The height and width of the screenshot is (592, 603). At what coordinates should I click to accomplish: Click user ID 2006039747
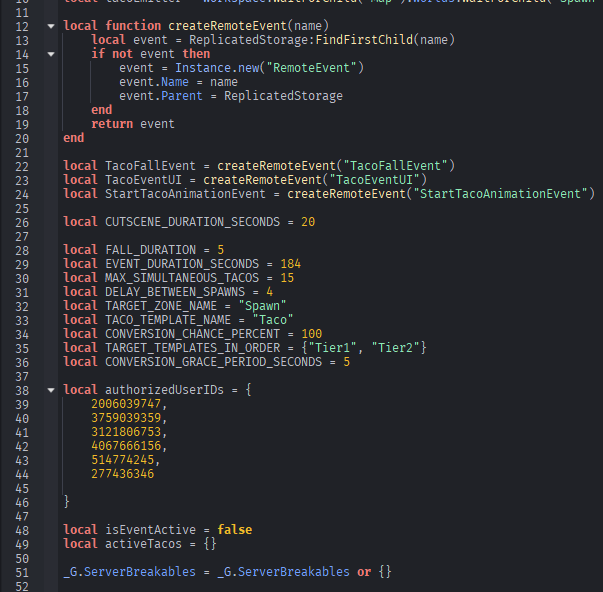point(126,404)
